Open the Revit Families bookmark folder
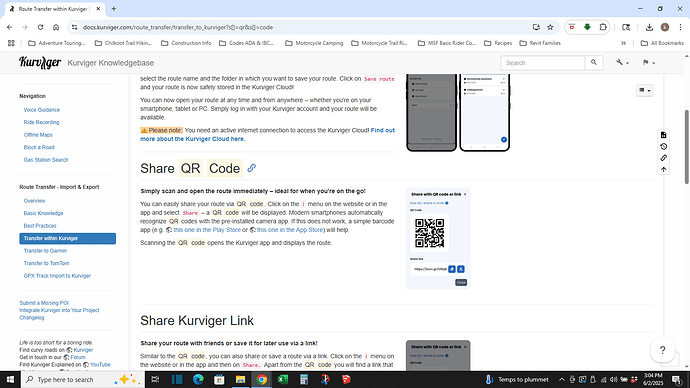Screen dimensions: 690x388 (x=540, y=43)
